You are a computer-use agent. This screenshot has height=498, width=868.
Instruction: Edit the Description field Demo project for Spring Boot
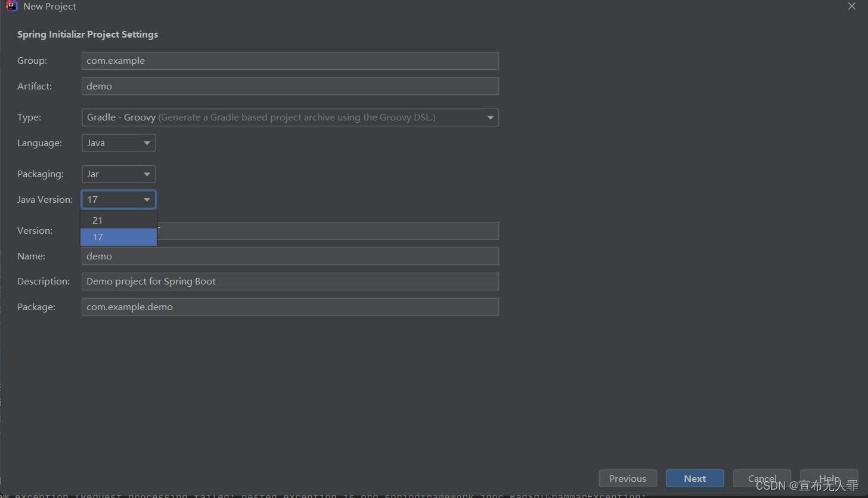tap(290, 282)
